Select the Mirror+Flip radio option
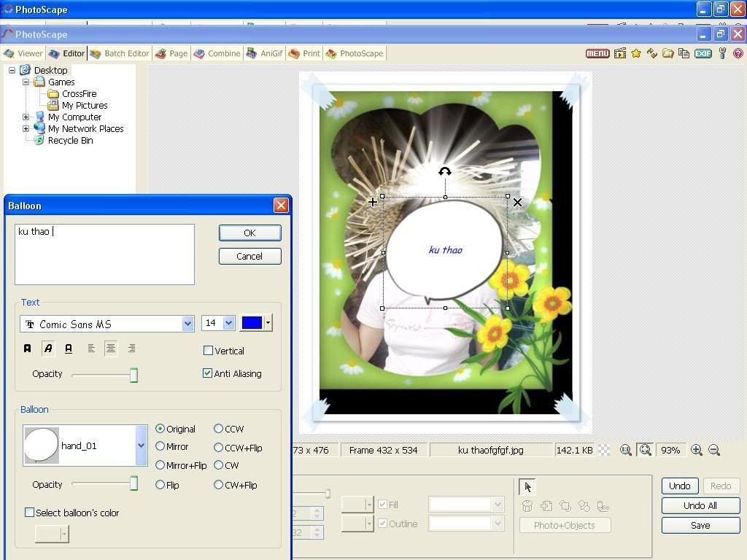The width and height of the screenshot is (747, 560). (160, 465)
